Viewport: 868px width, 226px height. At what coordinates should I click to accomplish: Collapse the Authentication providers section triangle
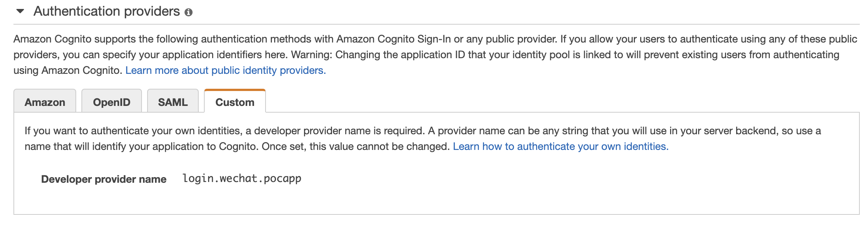pyautogui.click(x=20, y=12)
